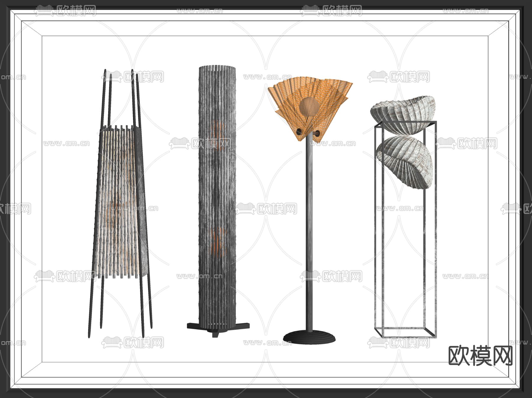This screenshot has height=398, width=532.
Task: Click the dark side panel of tripod lamp shade
Action: (142, 204)
